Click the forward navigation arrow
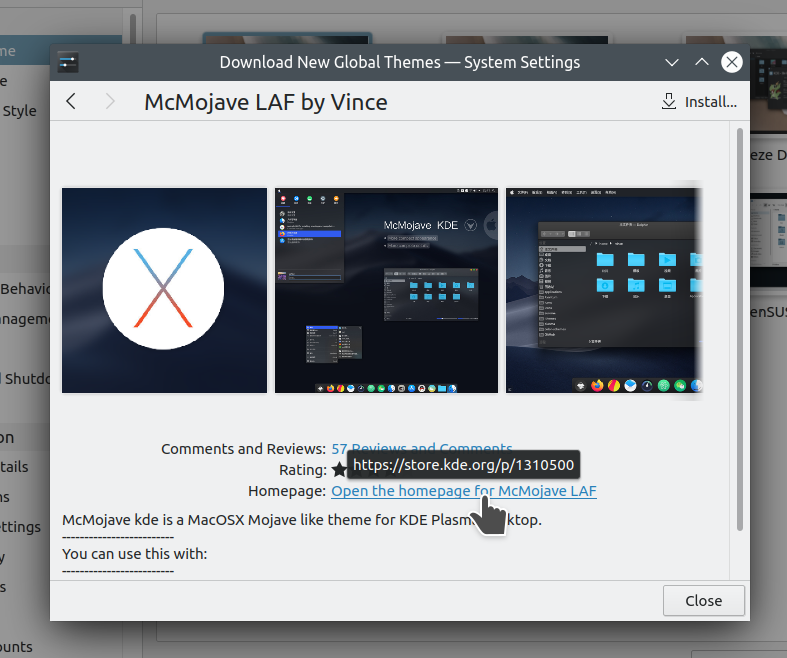Image resolution: width=787 pixels, height=658 pixels. click(x=110, y=101)
